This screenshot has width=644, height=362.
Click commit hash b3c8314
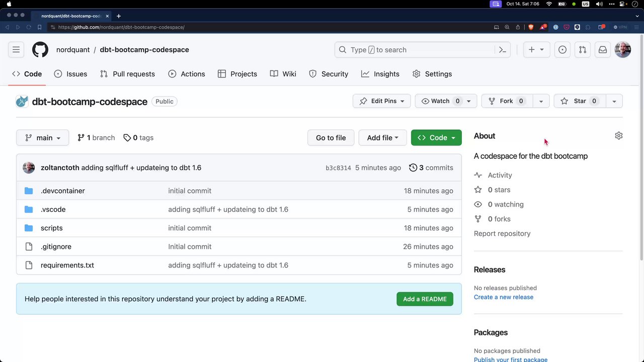coord(338,168)
